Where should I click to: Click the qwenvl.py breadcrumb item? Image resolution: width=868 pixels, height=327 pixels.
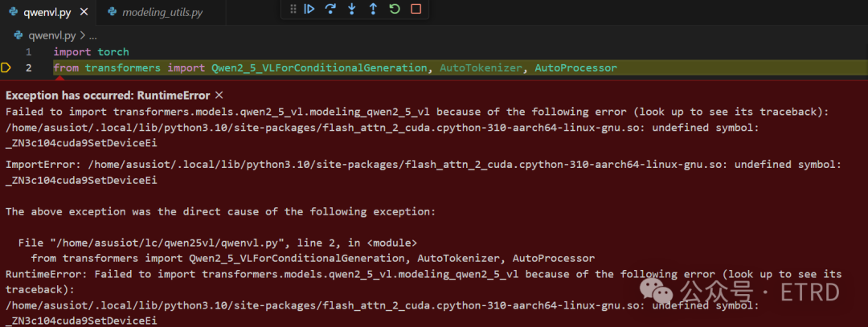pyautogui.click(x=52, y=36)
